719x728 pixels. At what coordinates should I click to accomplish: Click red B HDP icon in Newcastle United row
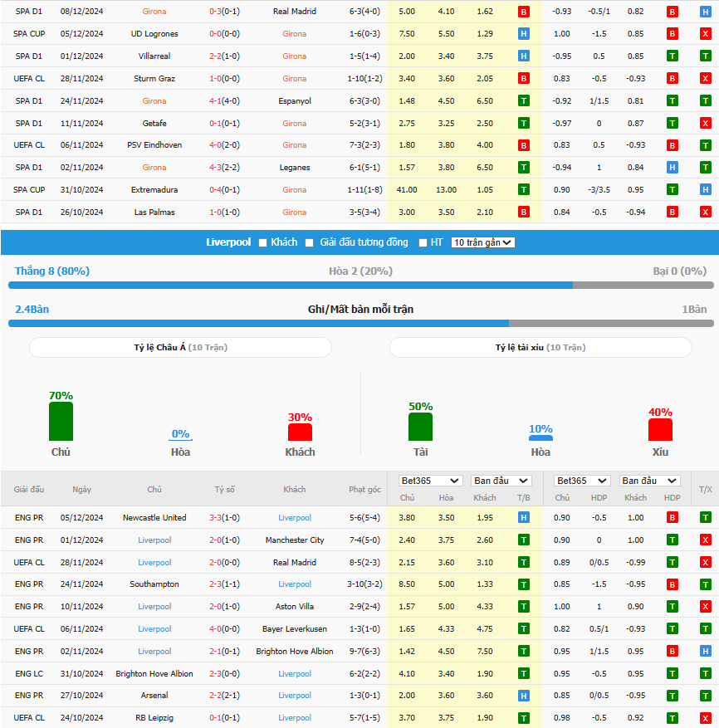[672, 518]
